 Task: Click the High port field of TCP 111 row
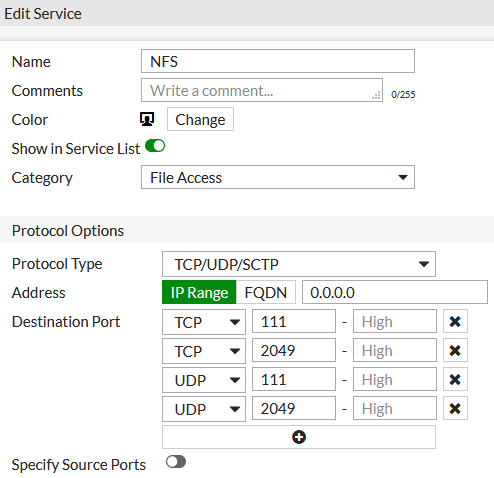(x=395, y=321)
